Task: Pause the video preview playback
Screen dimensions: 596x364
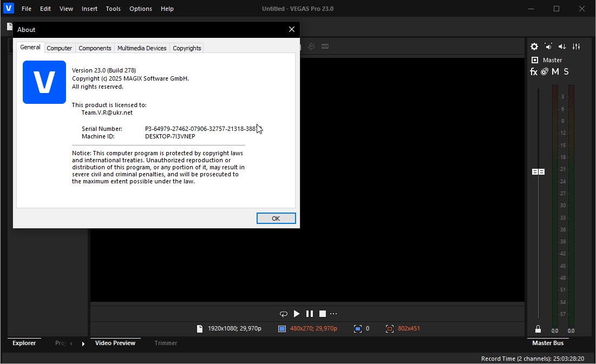Action: tap(310, 314)
